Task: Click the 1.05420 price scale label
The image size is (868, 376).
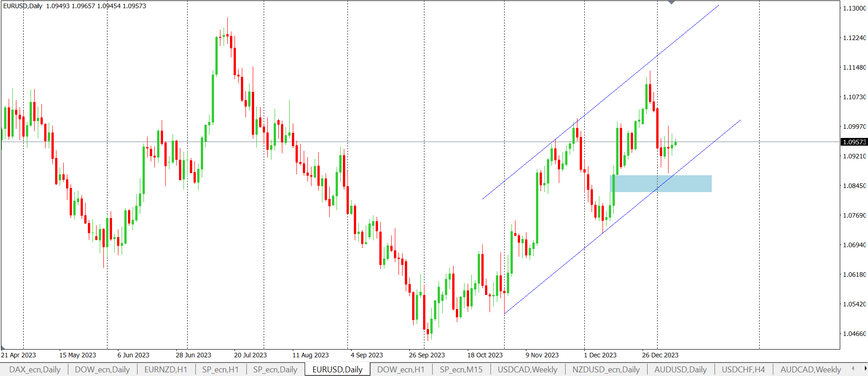Action: [854, 304]
